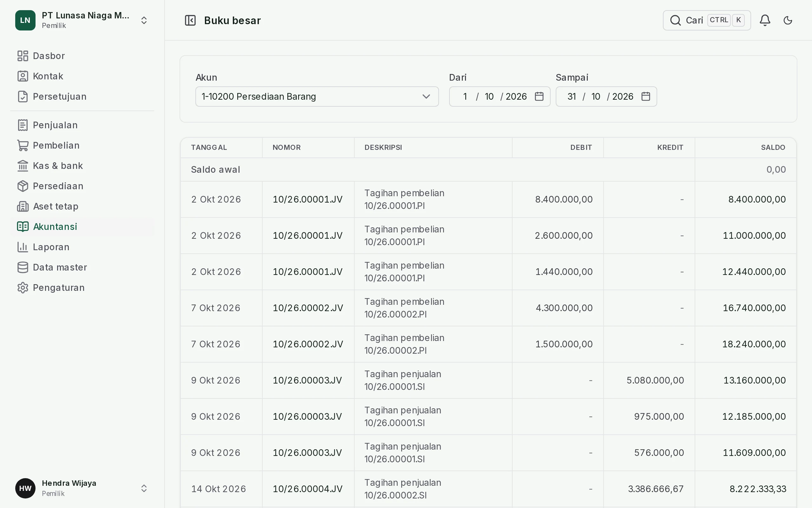Open the Cari search box
This screenshot has width=812, height=508.
pos(707,21)
